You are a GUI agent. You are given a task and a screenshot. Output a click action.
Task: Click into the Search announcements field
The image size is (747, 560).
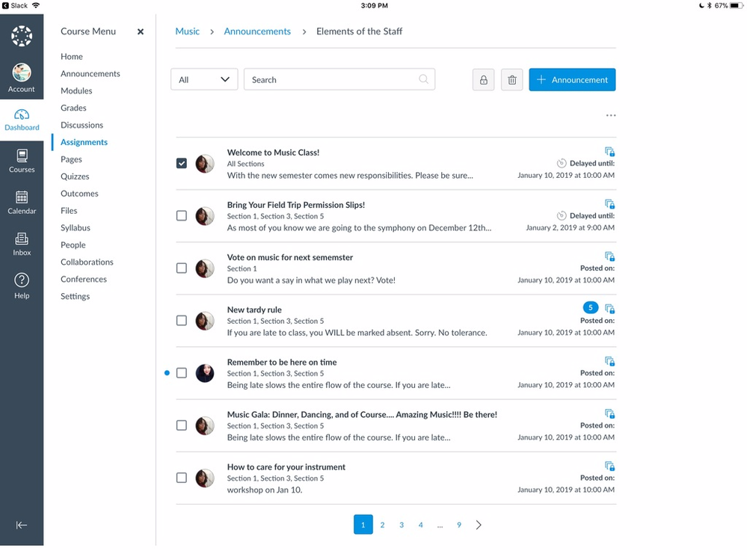(x=333, y=79)
